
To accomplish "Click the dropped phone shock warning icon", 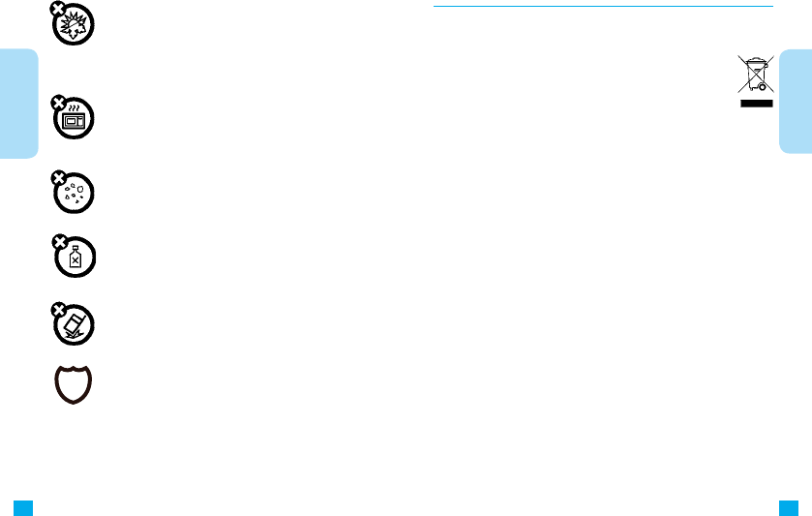I will tap(73, 324).
